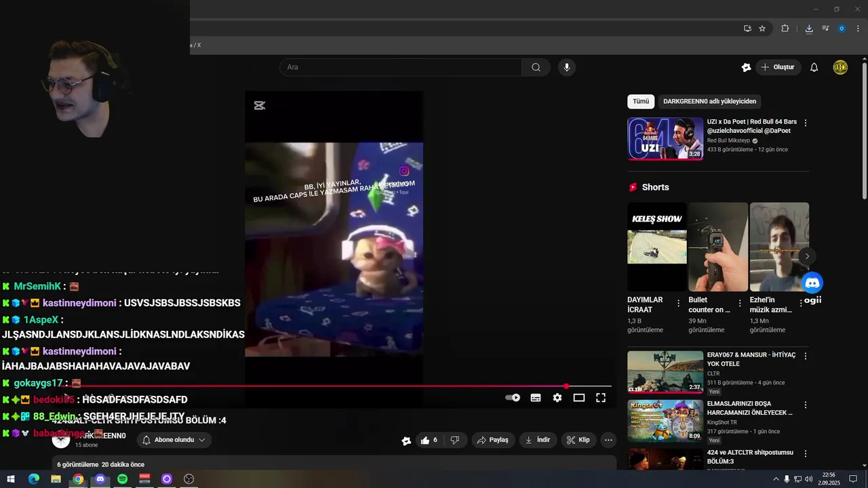Screen dimensions: 868x488
Task: Click the Paylaş share button
Action: point(493,440)
